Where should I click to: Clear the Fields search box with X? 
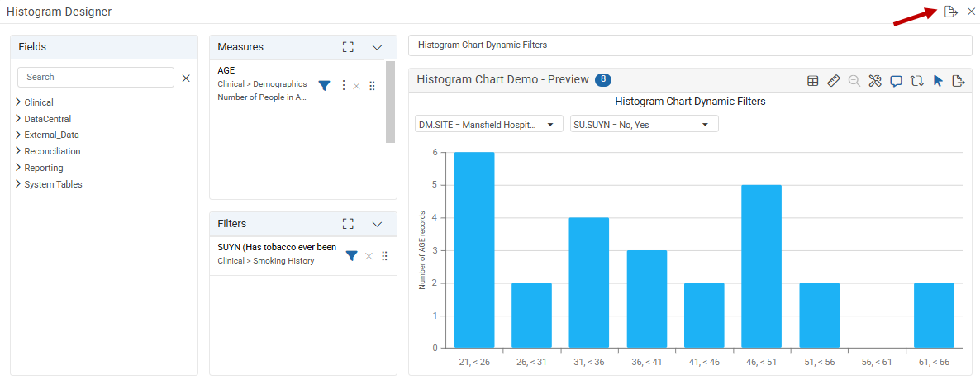pos(186,78)
